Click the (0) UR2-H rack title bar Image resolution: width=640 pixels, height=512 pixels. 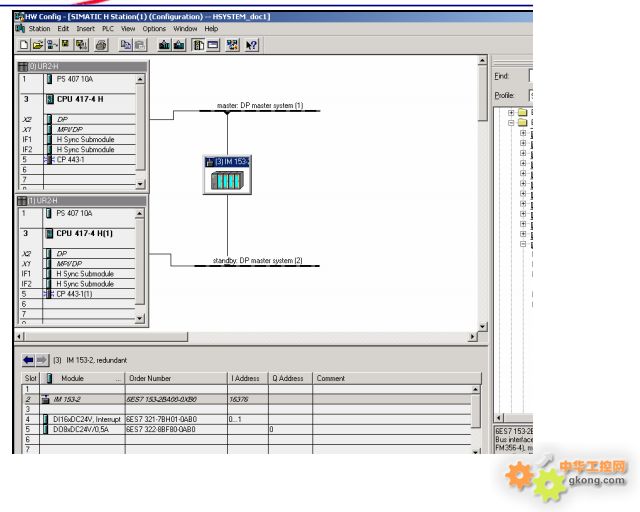[82, 66]
